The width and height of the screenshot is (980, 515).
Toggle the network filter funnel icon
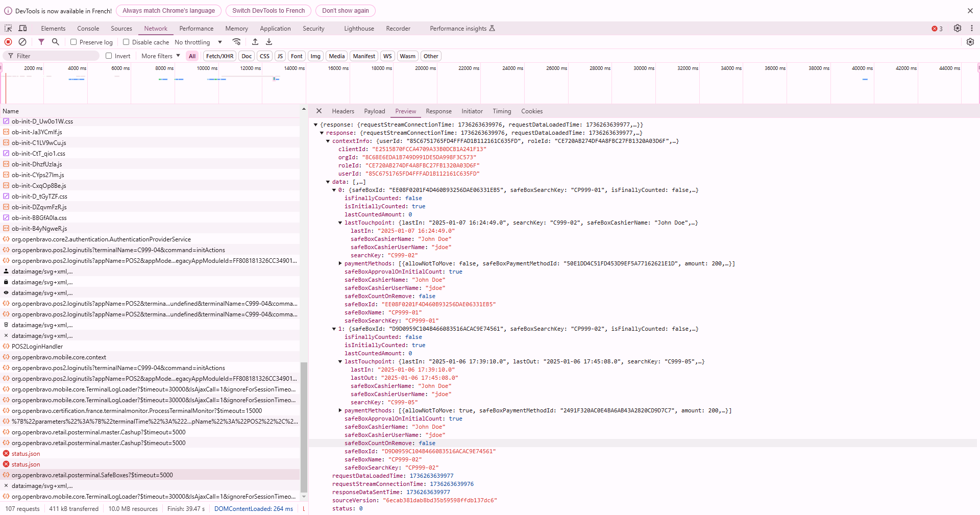[x=41, y=42]
